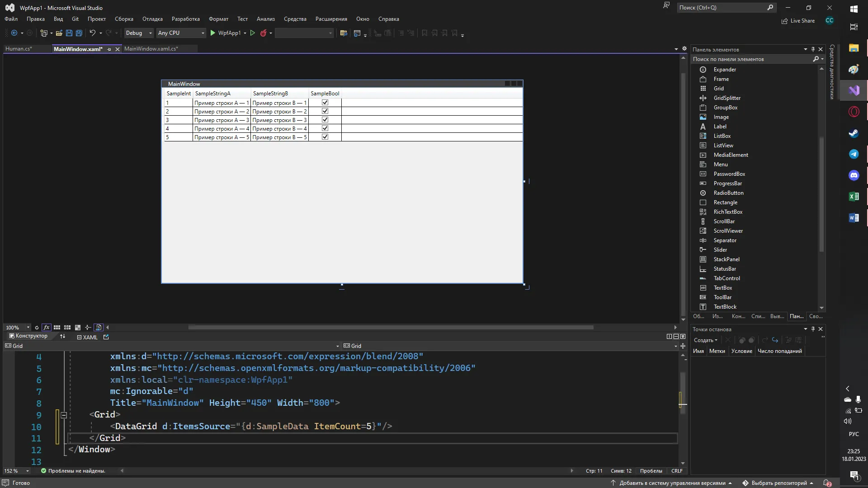Select the TabControl item in toolbox

pos(726,278)
